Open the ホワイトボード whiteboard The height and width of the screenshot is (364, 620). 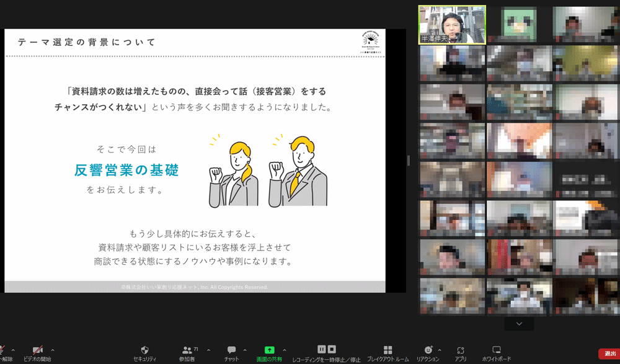pyautogui.click(x=496, y=350)
